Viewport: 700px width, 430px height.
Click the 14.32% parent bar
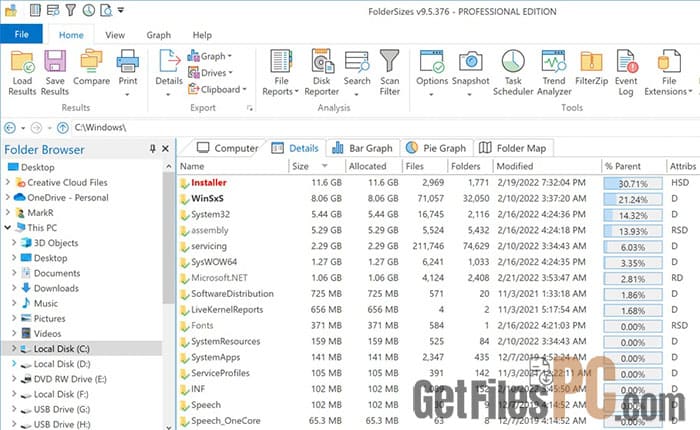633,215
